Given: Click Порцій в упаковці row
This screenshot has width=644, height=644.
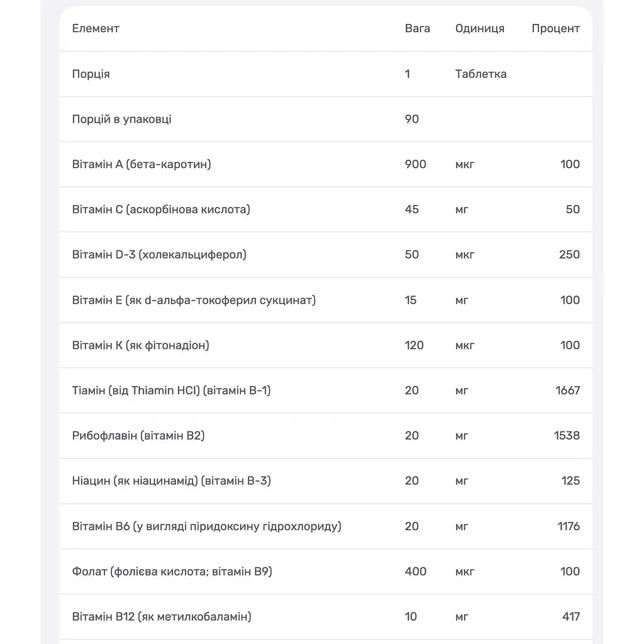Looking at the screenshot, I should [326, 119].
